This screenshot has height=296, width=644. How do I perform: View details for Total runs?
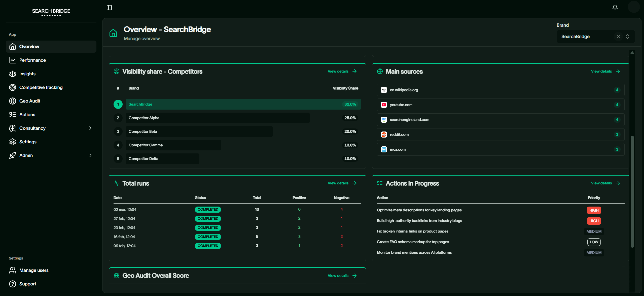pyautogui.click(x=342, y=183)
